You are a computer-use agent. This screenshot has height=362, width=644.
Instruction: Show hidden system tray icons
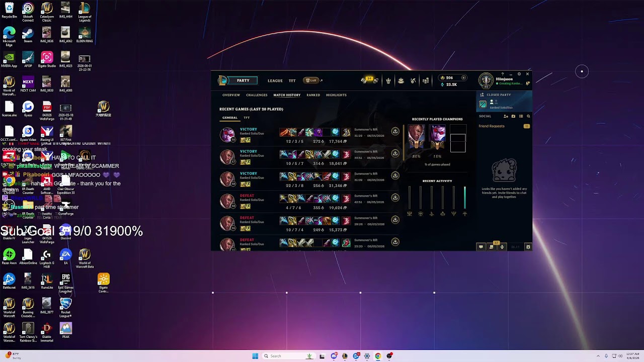click(x=598, y=356)
